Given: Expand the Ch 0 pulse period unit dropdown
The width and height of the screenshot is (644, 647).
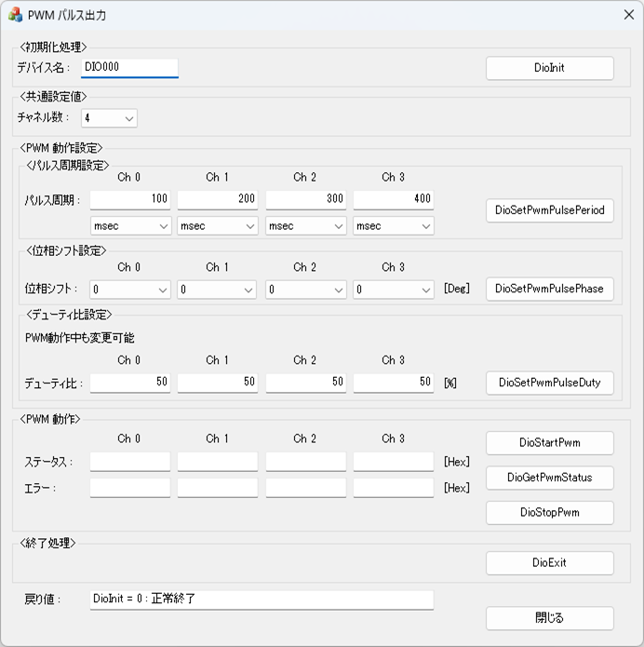Looking at the screenshot, I should 130,226.
